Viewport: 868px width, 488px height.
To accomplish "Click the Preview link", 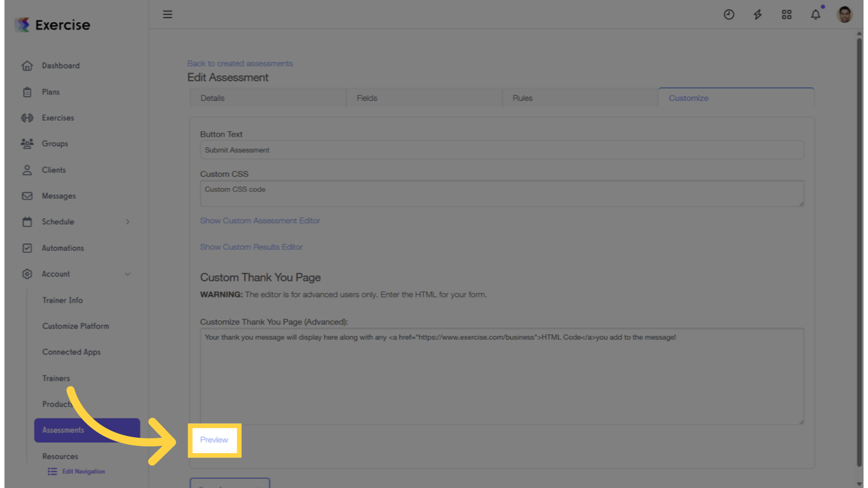I will 214,440.
